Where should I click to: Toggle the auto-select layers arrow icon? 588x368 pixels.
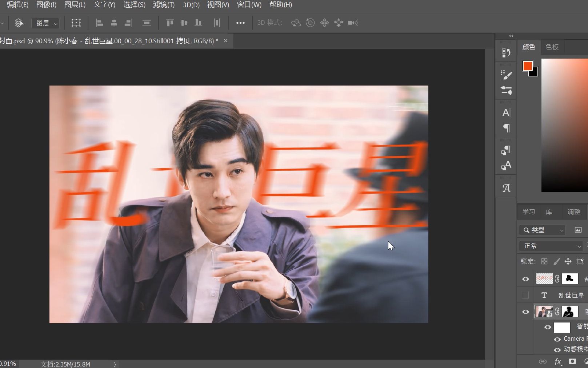coord(19,23)
